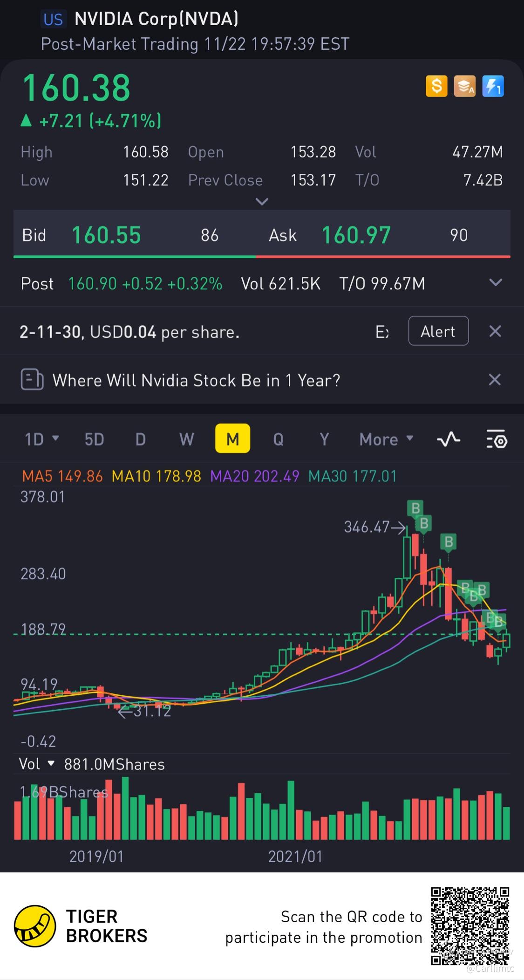Tap the 346.47 high price label on chart
Image resolution: width=524 pixels, height=980 pixels.
[367, 527]
